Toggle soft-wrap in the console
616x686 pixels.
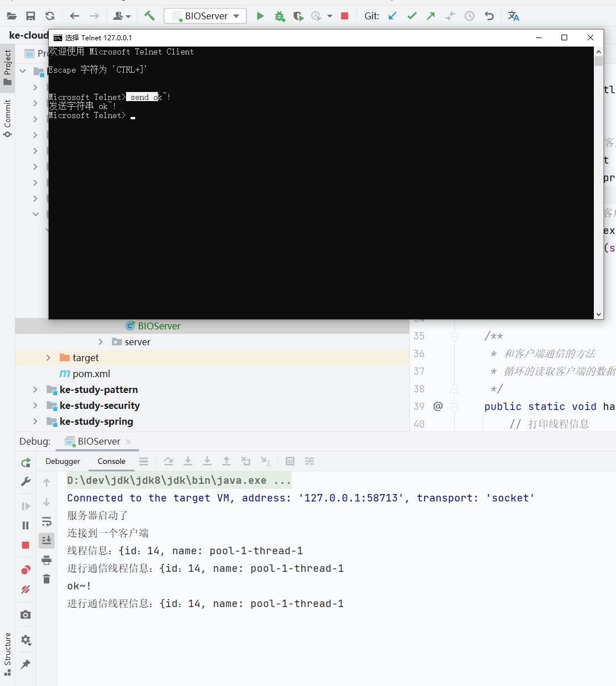(47, 521)
